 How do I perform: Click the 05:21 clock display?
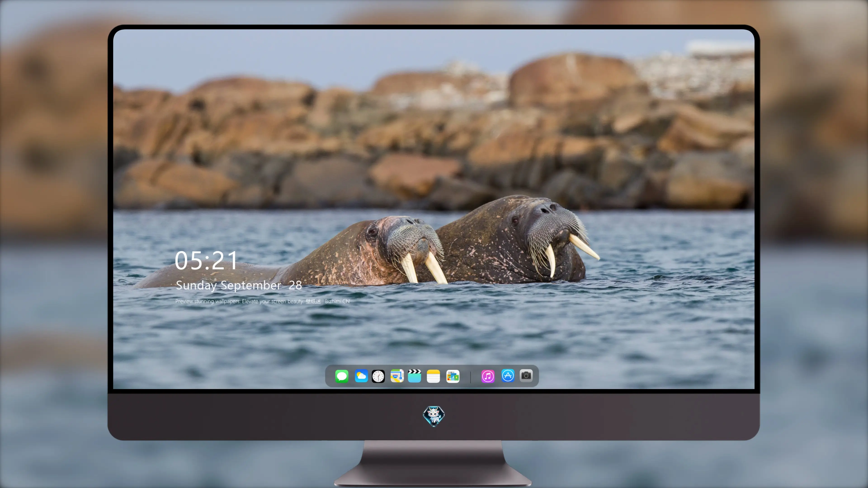coord(206,261)
